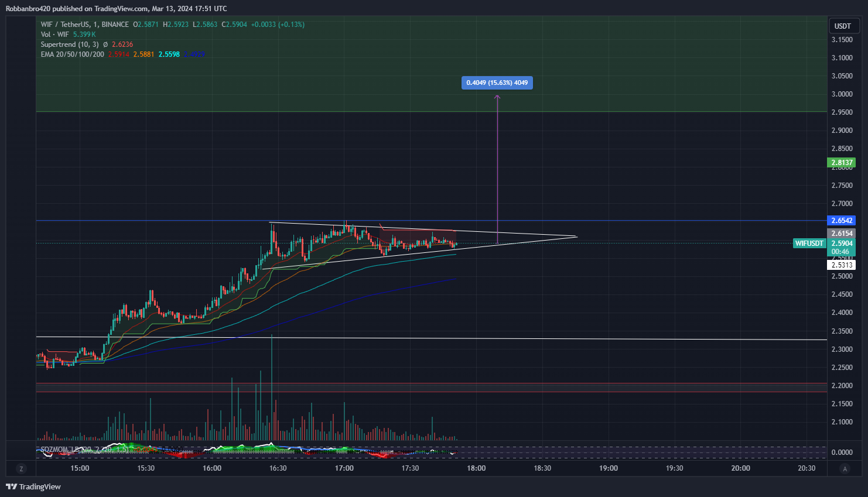868x497 pixels.
Task: Click the 16:30 time axis label
Action: click(x=278, y=468)
